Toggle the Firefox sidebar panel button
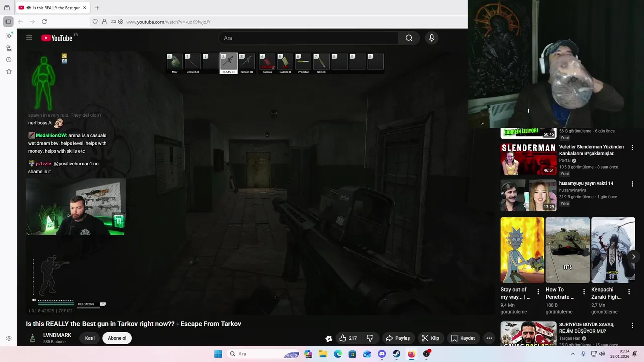 (x=8, y=22)
